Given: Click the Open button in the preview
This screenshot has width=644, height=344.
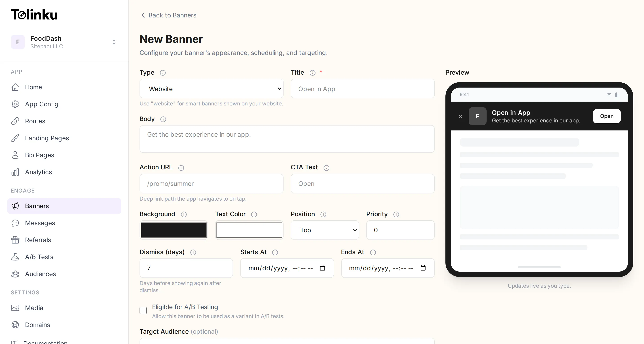Looking at the screenshot, I should (x=607, y=116).
